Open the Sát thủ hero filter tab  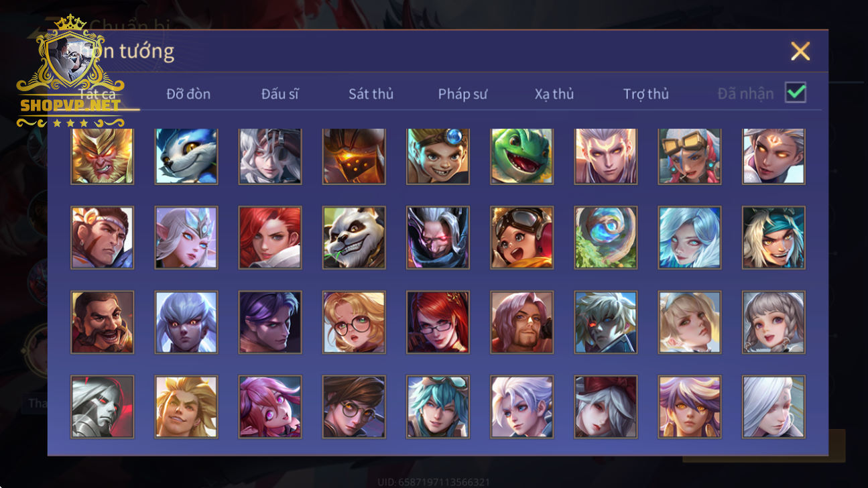[371, 94]
